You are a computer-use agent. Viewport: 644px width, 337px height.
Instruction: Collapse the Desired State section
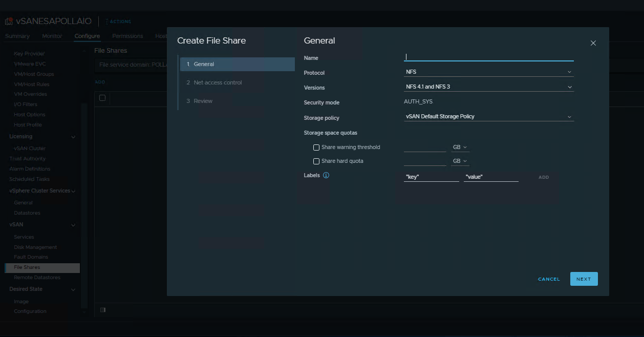tap(73, 289)
